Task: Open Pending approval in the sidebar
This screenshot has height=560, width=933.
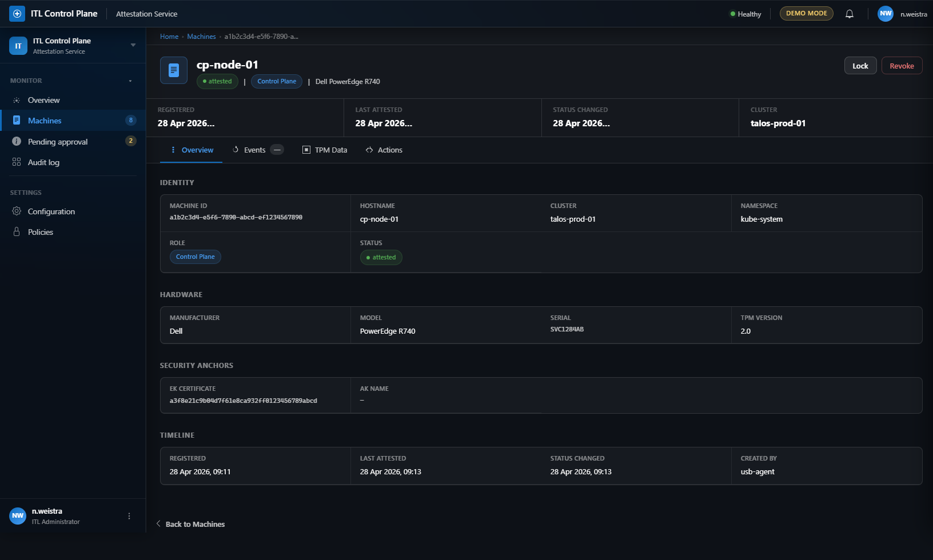Action: click(x=73, y=142)
